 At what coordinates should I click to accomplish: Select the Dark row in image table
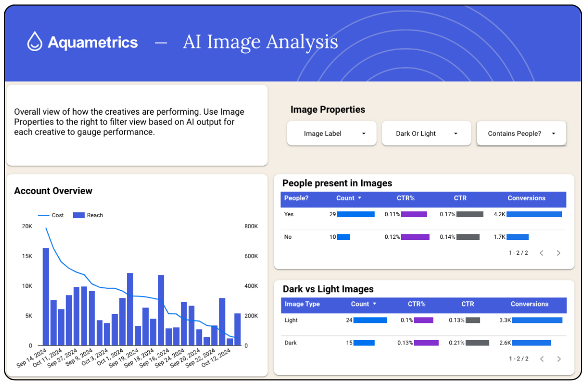point(291,343)
